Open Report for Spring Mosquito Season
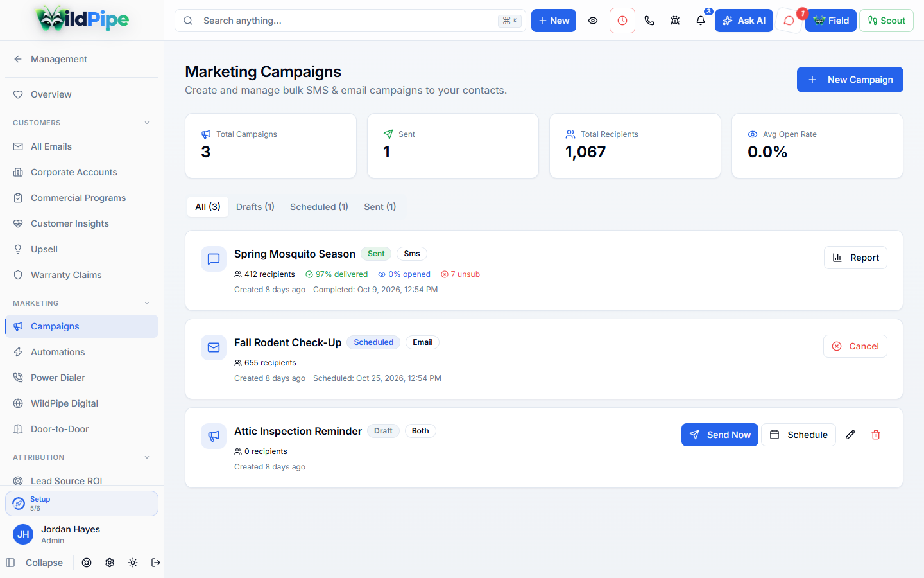Viewport: 924px width, 578px height. 855,258
